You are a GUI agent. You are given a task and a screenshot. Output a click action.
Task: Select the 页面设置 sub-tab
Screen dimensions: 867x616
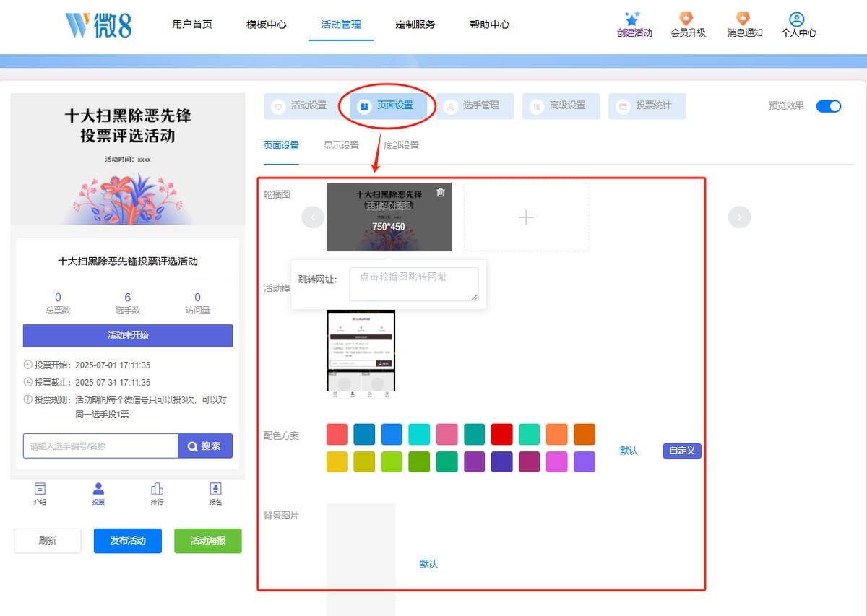pyautogui.click(x=281, y=145)
